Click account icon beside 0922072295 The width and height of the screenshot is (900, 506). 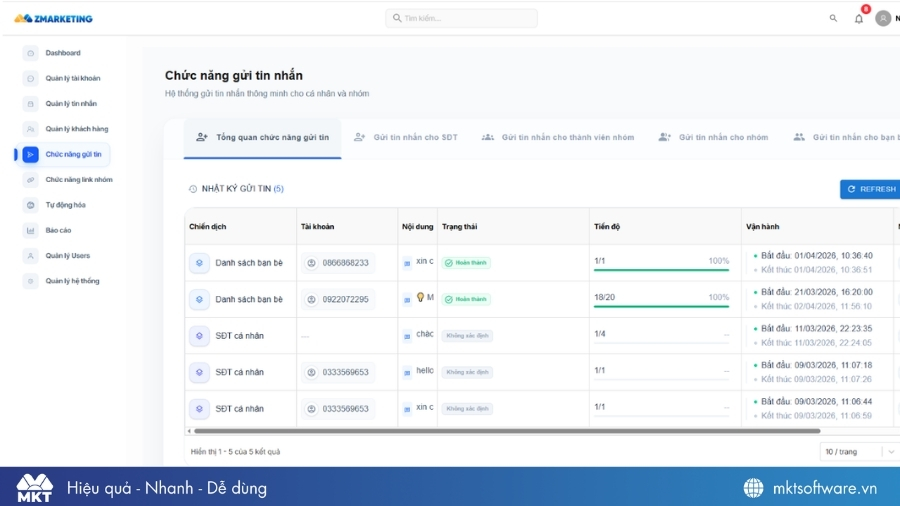pos(311,299)
